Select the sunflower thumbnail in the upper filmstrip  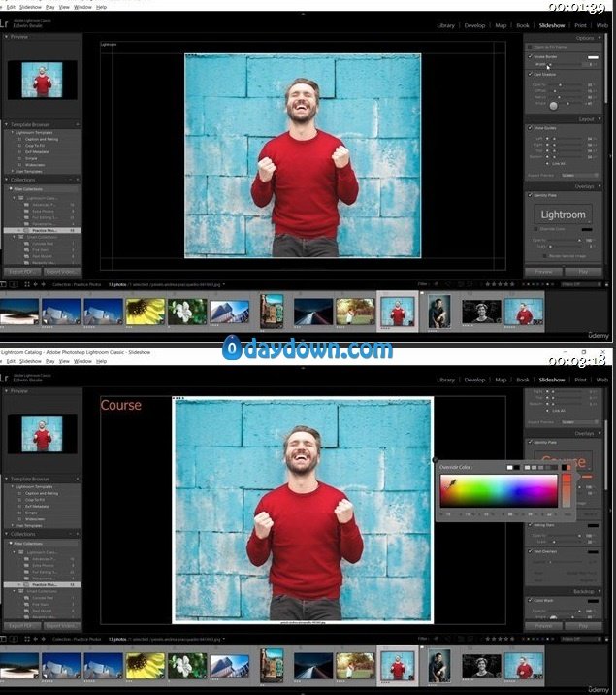tap(145, 312)
